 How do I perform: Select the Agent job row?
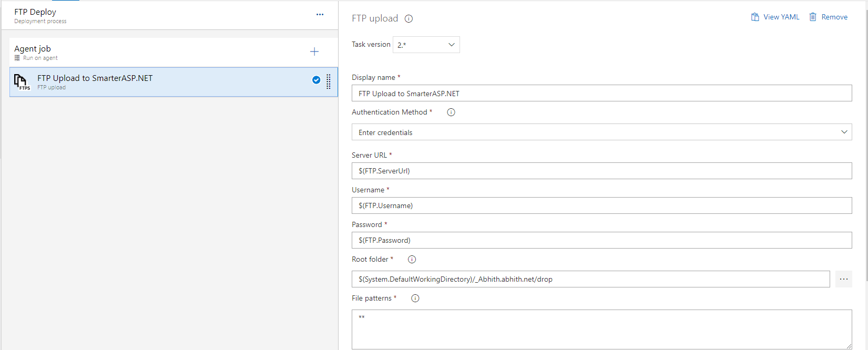(158, 52)
